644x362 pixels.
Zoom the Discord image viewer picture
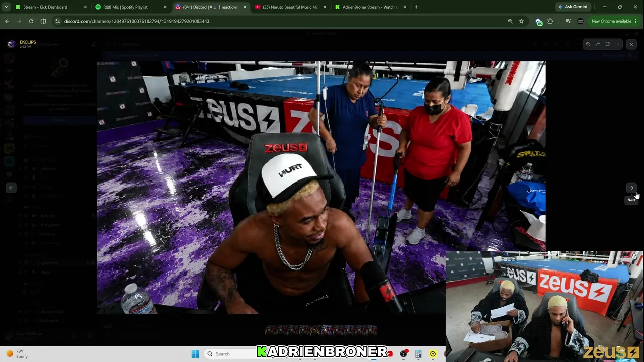click(x=588, y=44)
